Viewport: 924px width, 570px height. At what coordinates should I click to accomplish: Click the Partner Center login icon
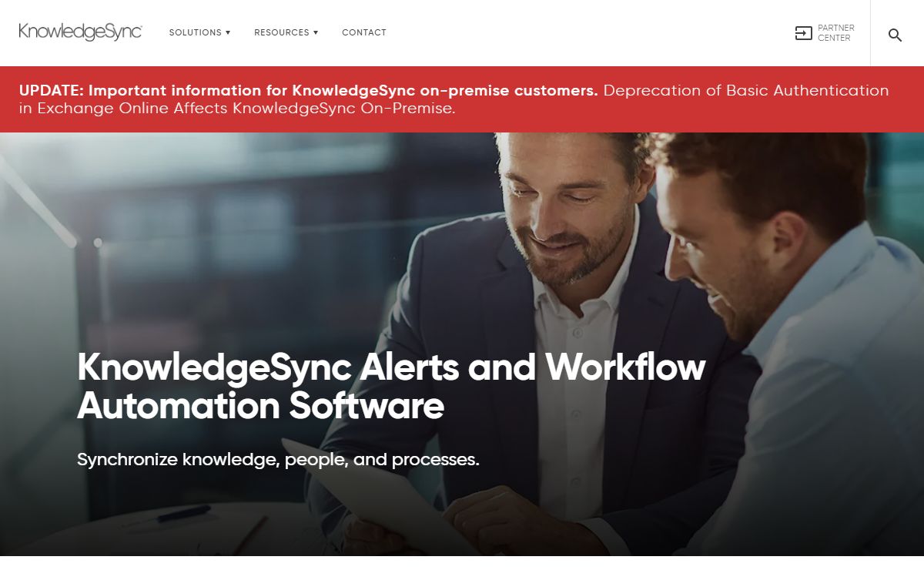coord(803,33)
